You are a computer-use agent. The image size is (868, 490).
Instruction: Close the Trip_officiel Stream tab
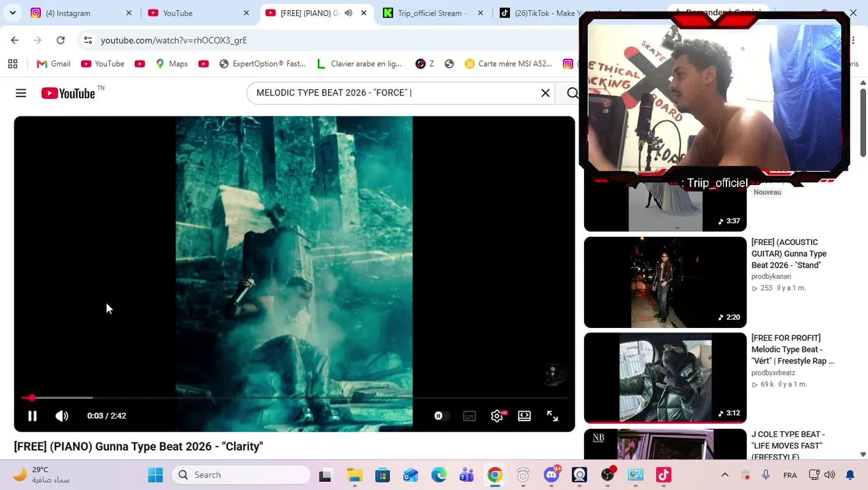click(481, 13)
